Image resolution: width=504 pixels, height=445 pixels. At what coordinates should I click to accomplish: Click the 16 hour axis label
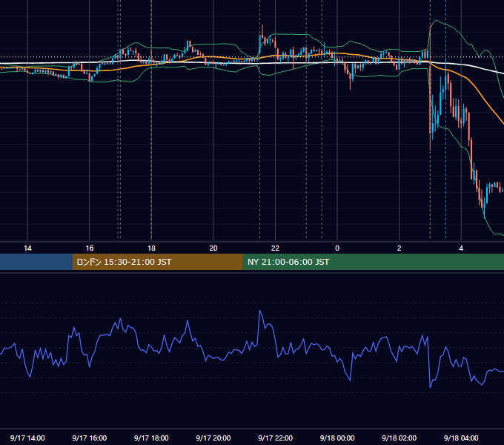pyautogui.click(x=90, y=248)
